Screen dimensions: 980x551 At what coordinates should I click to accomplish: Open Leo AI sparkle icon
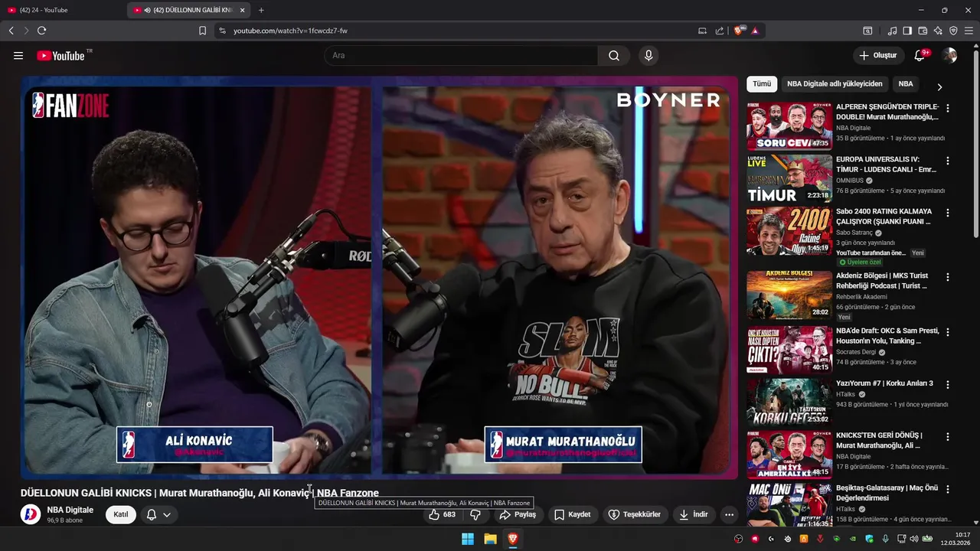point(938,31)
